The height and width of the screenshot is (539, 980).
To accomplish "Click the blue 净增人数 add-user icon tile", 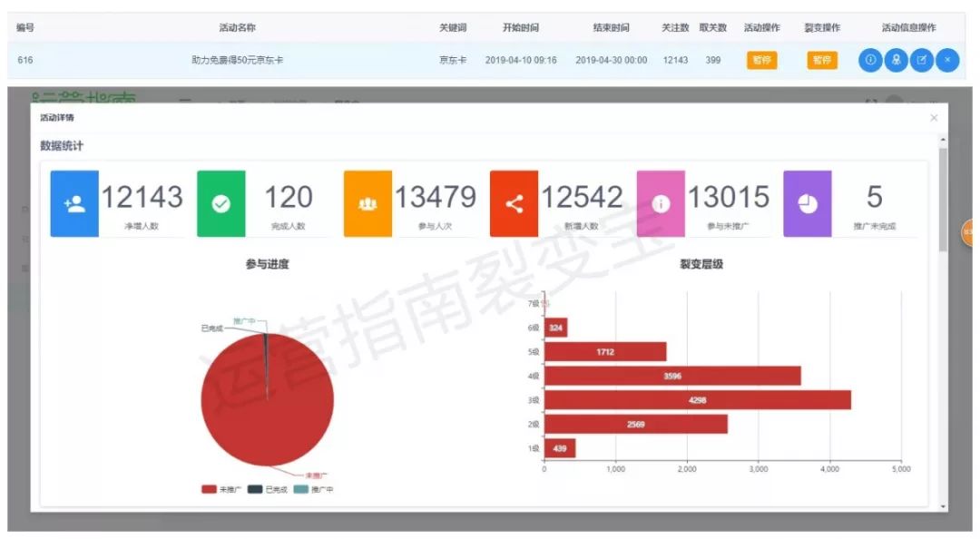I will 74,204.
